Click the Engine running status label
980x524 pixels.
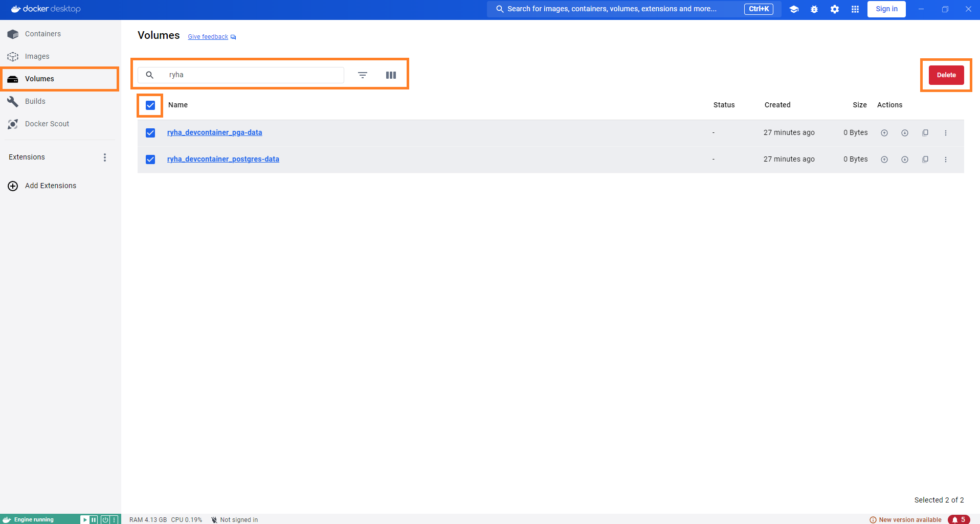point(34,519)
